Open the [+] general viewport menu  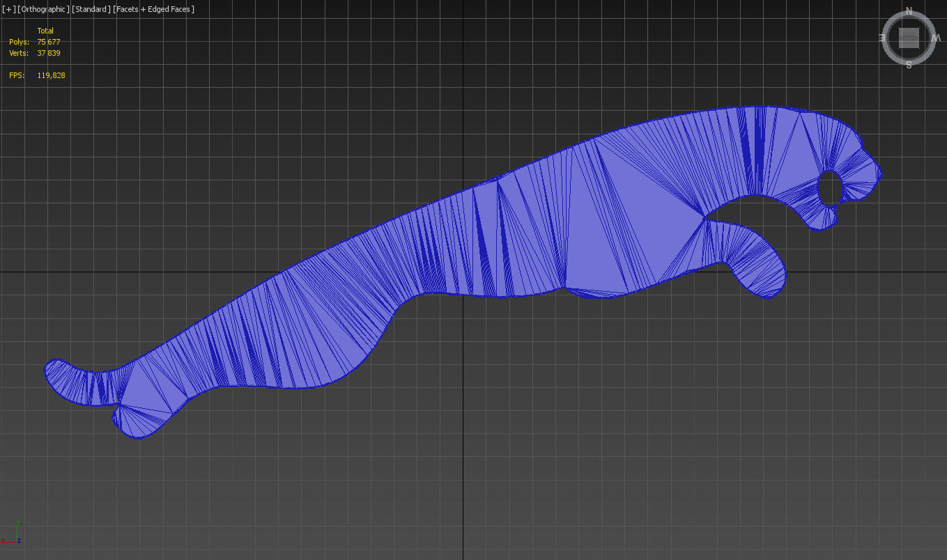pos(8,9)
